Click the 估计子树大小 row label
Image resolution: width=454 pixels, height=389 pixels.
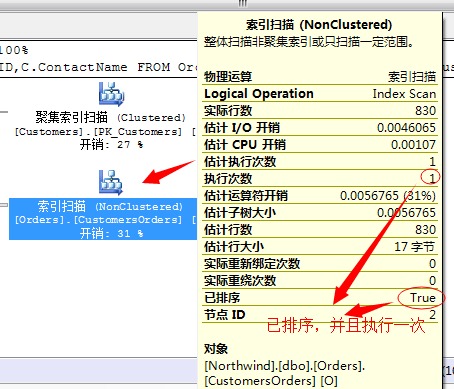[x=240, y=213]
